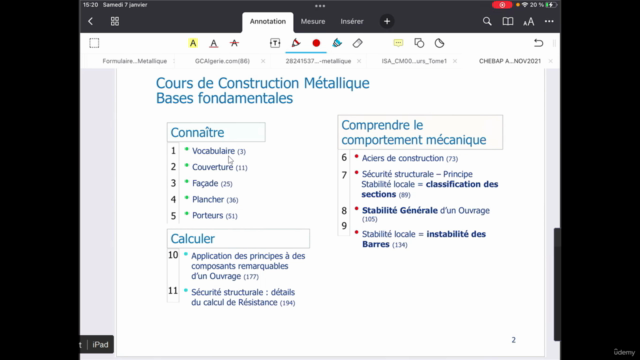This screenshot has height=360, width=640.
Task: Open the GCAlgerie.com(86) document tab
Action: [x=222, y=61]
